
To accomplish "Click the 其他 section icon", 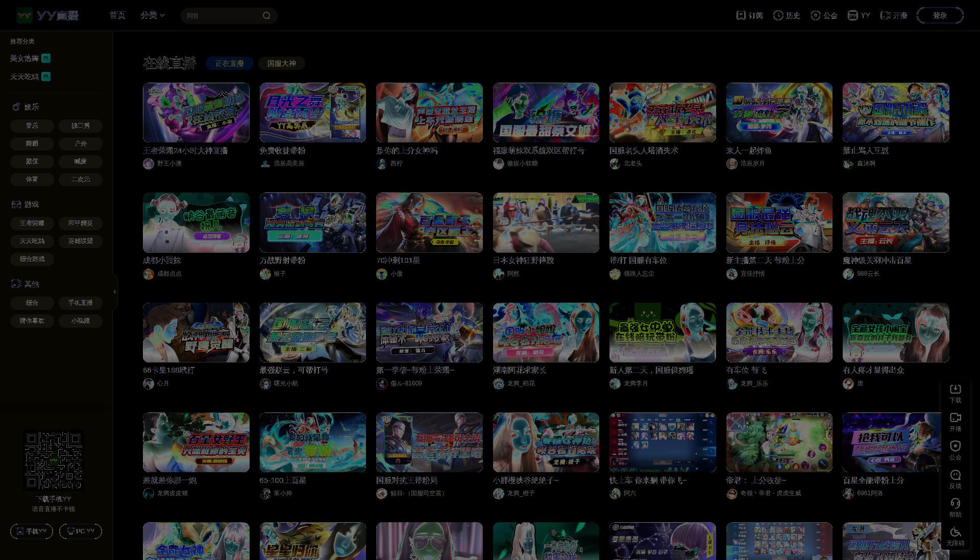I will click(x=16, y=284).
